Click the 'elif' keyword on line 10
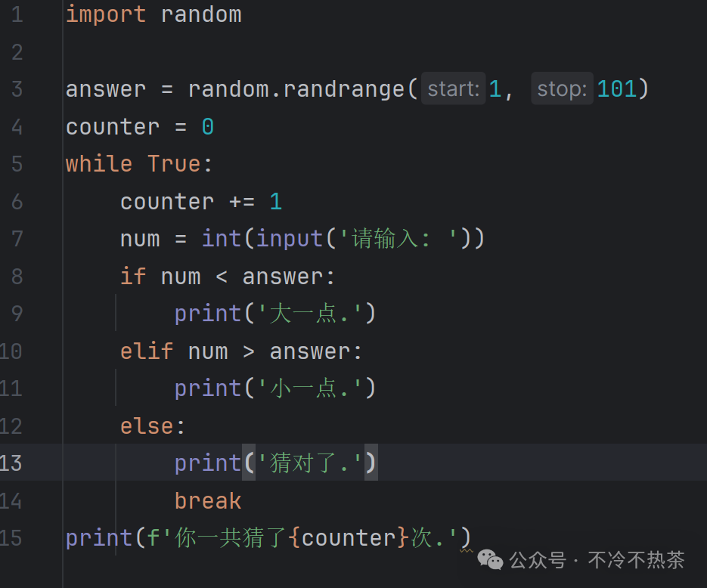 coord(147,351)
